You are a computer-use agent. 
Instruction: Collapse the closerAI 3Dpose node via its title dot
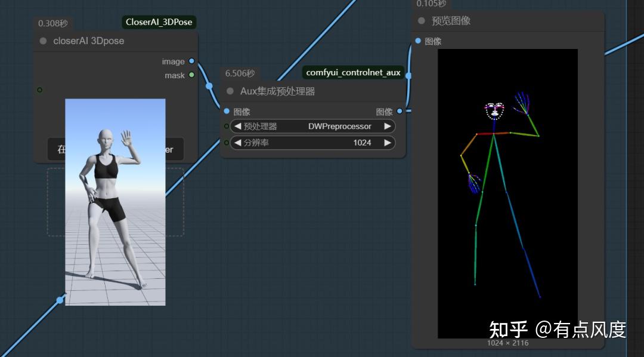point(42,41)
